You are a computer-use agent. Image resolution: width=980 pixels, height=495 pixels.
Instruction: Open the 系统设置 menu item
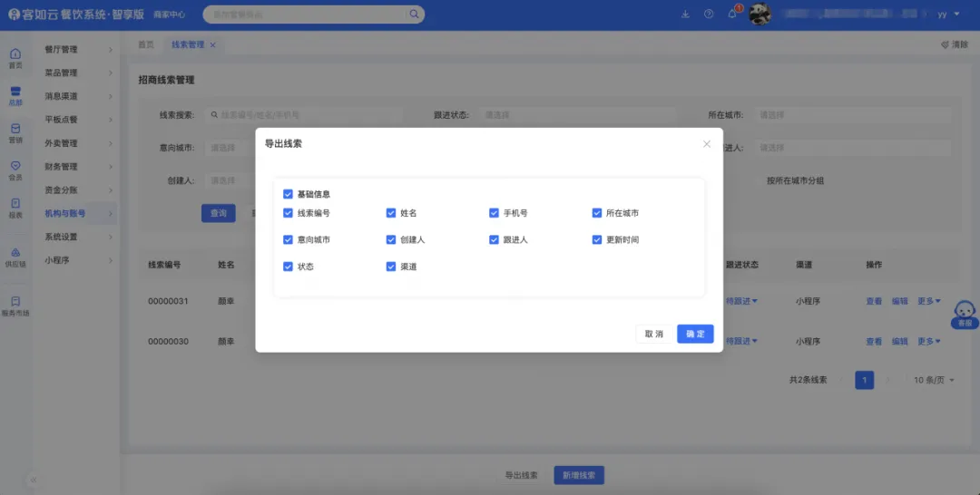point(75,238)
